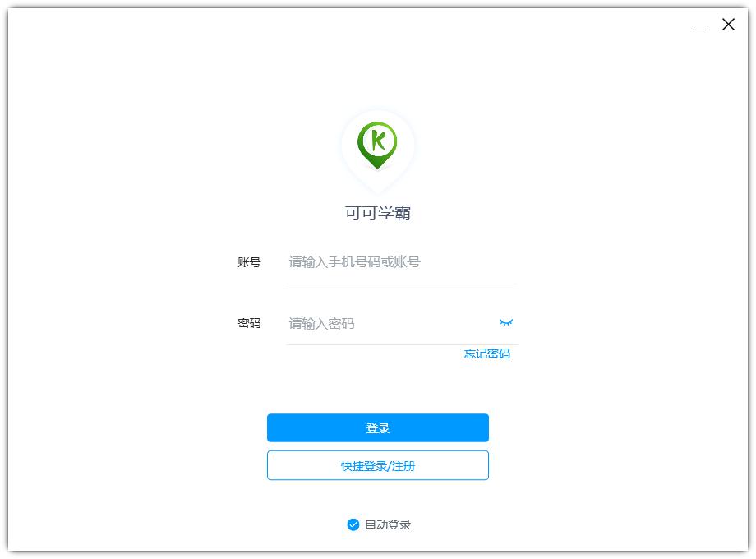Minimize the login window

tap(699, 29)
